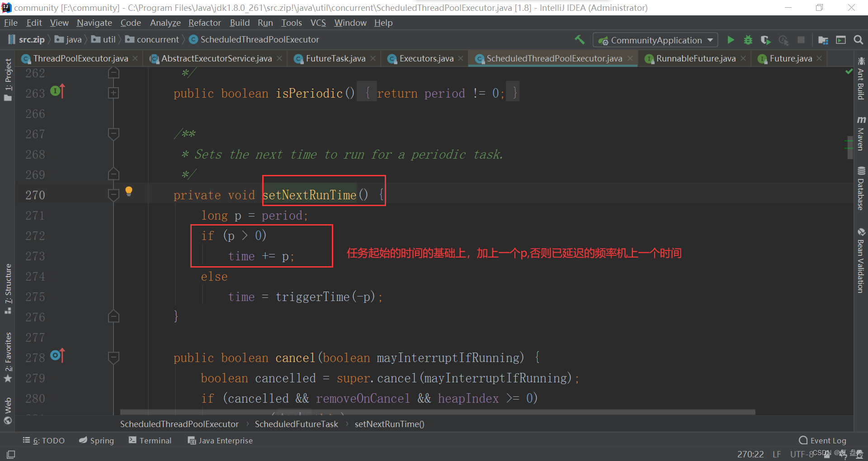Viewport: 868px width, 461px height.
Task: Open Project Structure icon in toolbar
Action: tap(823, 40)
